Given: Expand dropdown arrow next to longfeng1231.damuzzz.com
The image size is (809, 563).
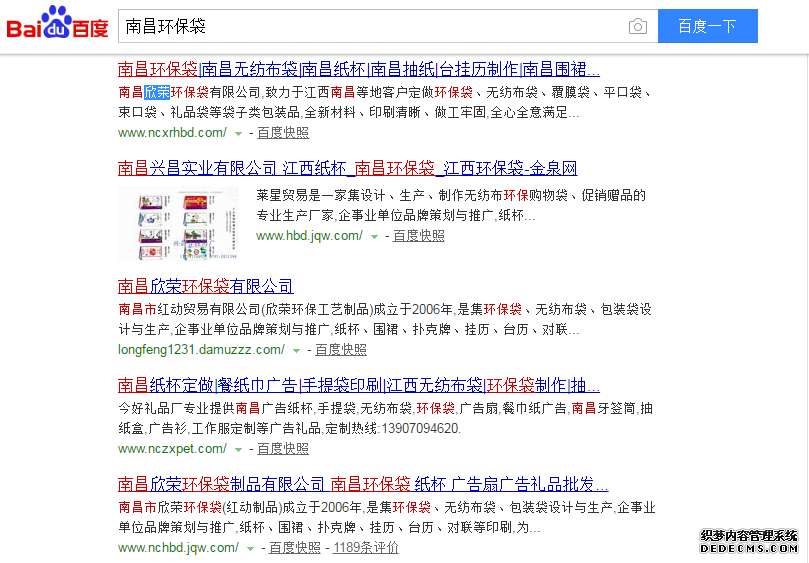Looking at the screenshot, I should (x=296, y=351).
